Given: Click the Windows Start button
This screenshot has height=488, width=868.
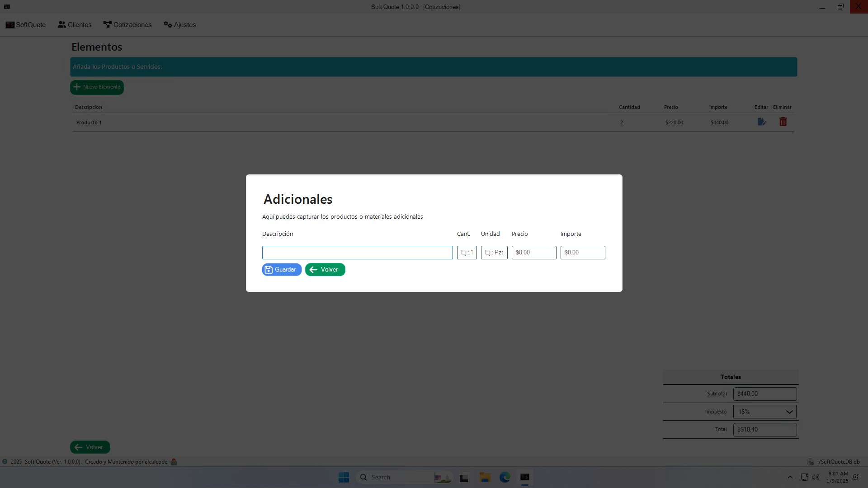Looking at the screenshot, I should pos(344,477).
